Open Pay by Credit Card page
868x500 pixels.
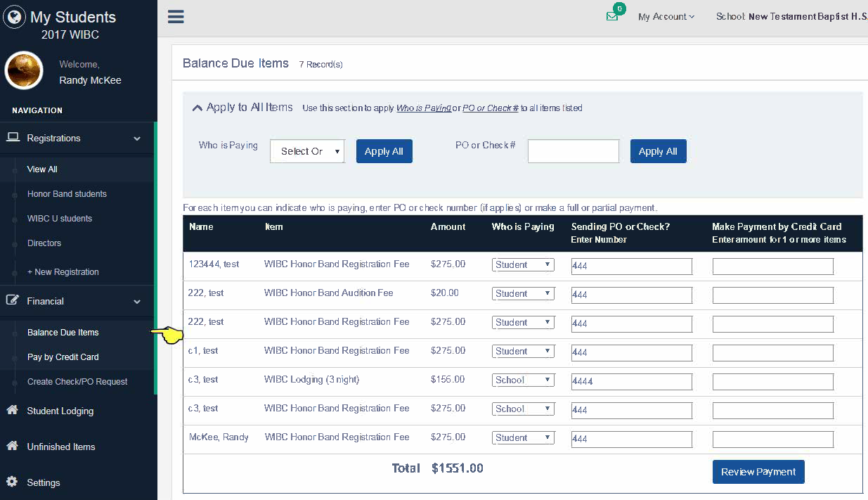click(x=63, y=357)
